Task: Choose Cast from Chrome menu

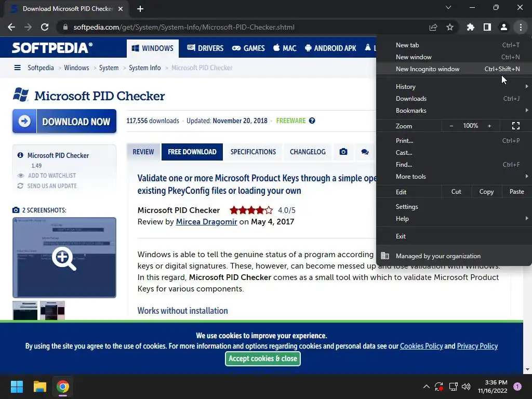Action: pyautogui.click(x=454, y=153)
